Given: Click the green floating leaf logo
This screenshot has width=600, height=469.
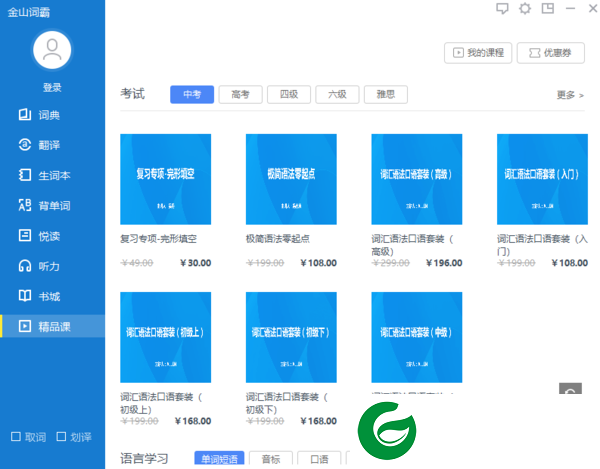Looking at the screenshot, I should pos(387,430).
